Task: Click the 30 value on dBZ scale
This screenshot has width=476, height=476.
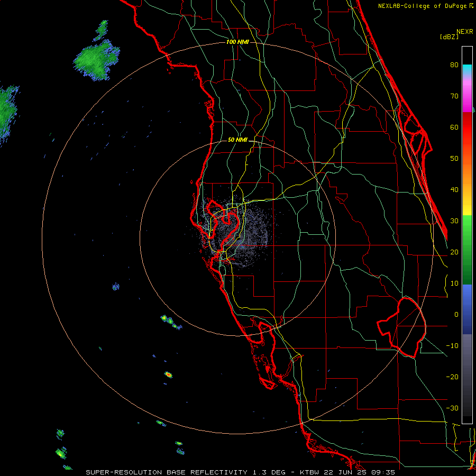Action: (454, 221)
